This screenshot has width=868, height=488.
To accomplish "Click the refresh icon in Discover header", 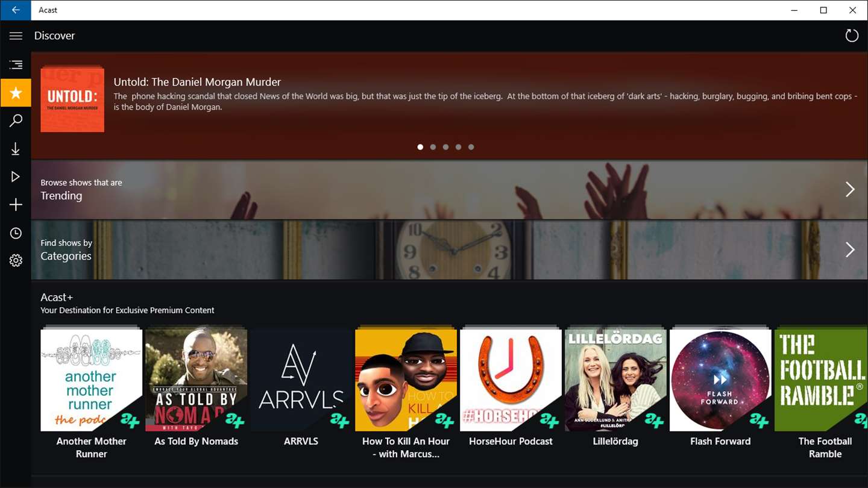I will pyautogui.click(x=852, y=36).
